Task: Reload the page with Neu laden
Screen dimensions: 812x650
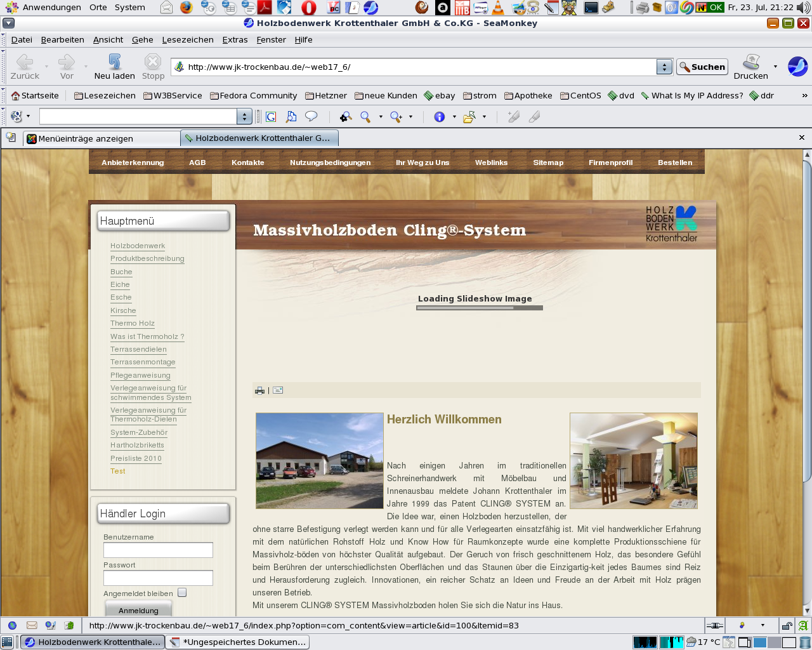Action: point(114,67)
